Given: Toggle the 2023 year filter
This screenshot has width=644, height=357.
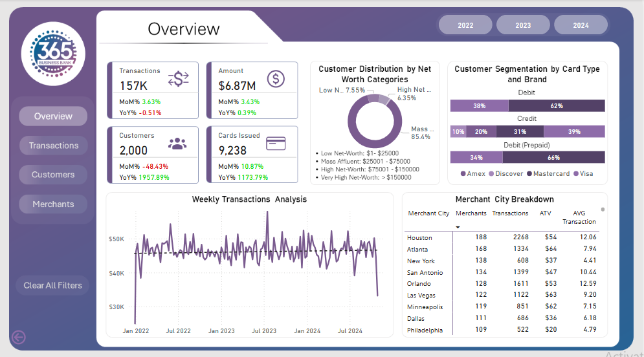Looking at the screenshot, I should pyautogui.click(x=523, y=25).
